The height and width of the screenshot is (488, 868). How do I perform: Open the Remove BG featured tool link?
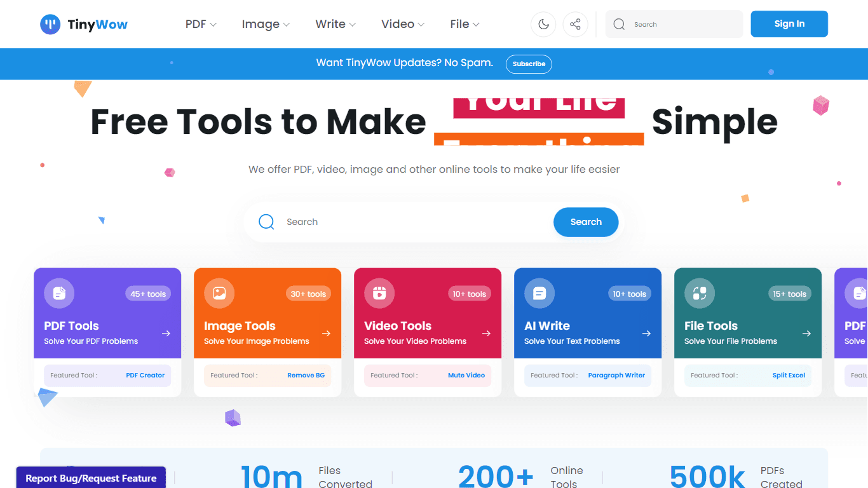click(x=306, y=375)
